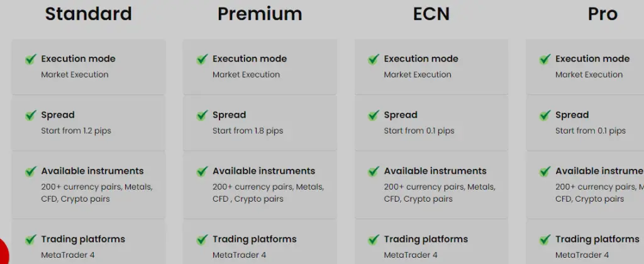Click the Premium Trading platforms checkmark icon
The width and height of the screenshot is (644, 264).
202,239
